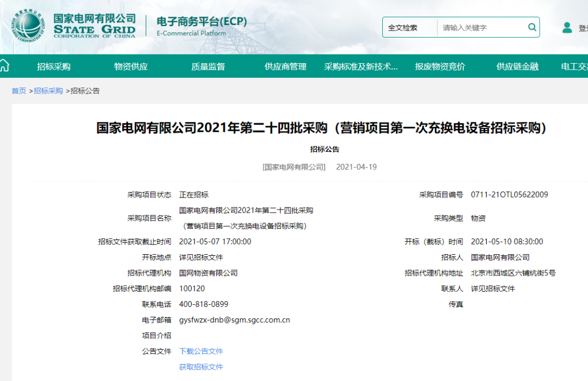Select 质量监督 in the navigation bar
This screenshot has width=588, height=381.
(x=208, y=66)
